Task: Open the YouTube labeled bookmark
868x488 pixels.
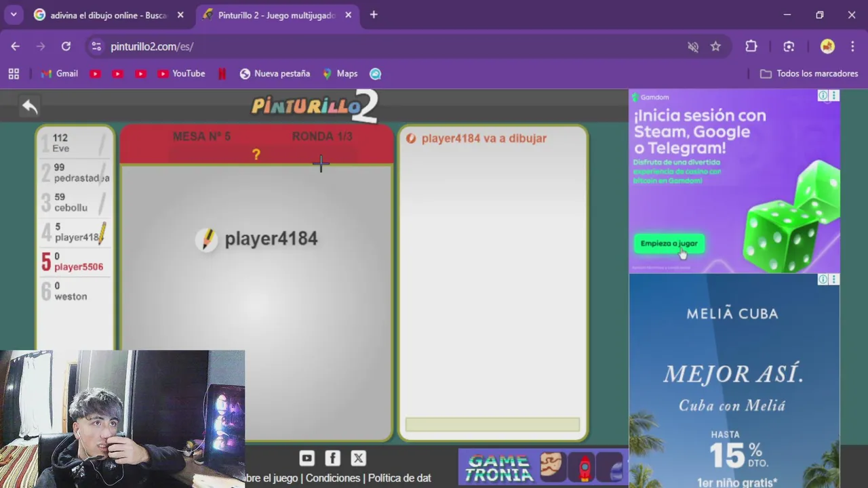Action: pyautogui.click(x=181, y=74)
